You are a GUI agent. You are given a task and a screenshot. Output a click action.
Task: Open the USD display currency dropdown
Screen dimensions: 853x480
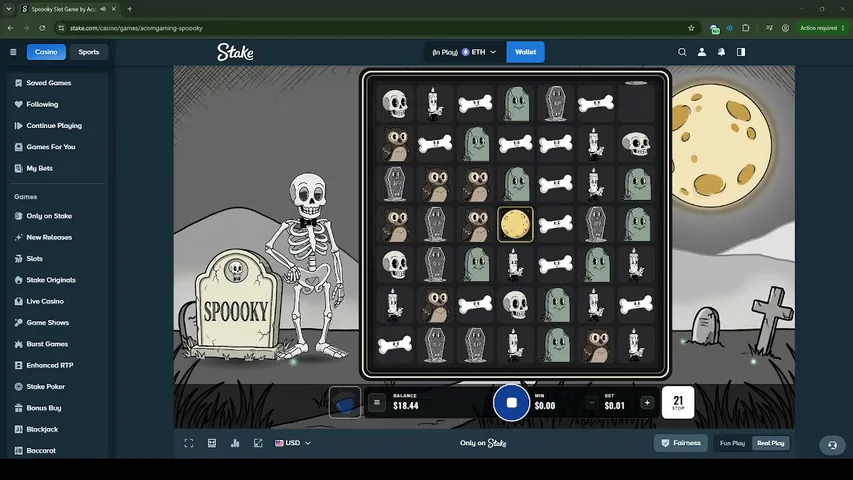point(293,443)
